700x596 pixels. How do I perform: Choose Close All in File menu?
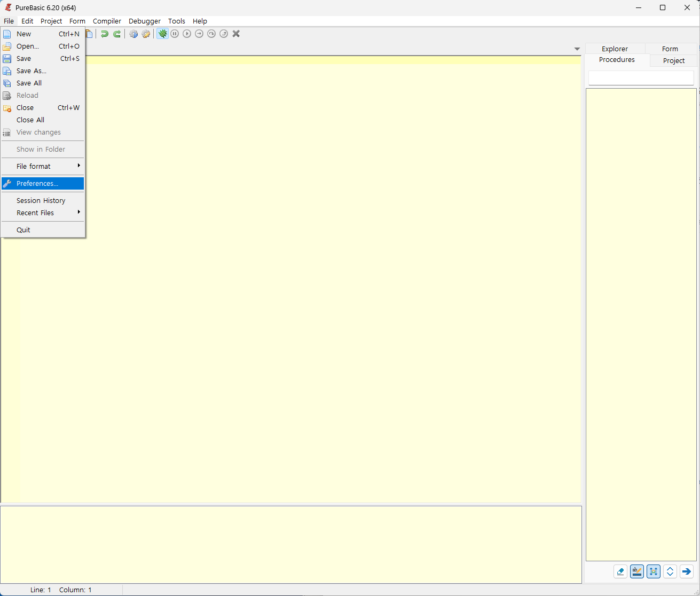(x=43, y=120)
